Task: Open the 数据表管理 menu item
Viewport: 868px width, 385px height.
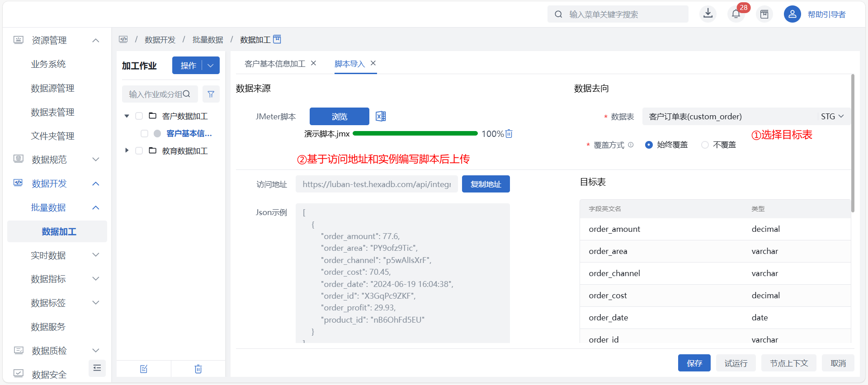Action: [52, 112]
